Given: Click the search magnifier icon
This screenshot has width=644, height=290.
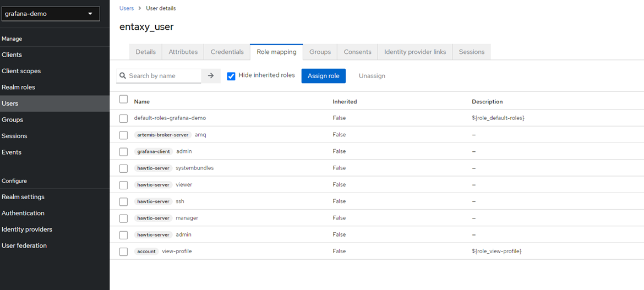Looking at the screenshot, I should click(123, 76).
